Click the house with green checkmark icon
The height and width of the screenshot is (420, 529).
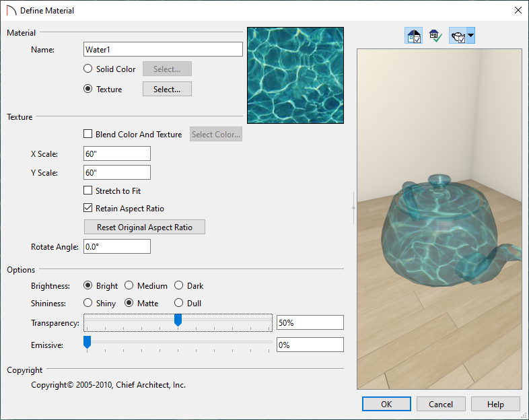(435, 36)
